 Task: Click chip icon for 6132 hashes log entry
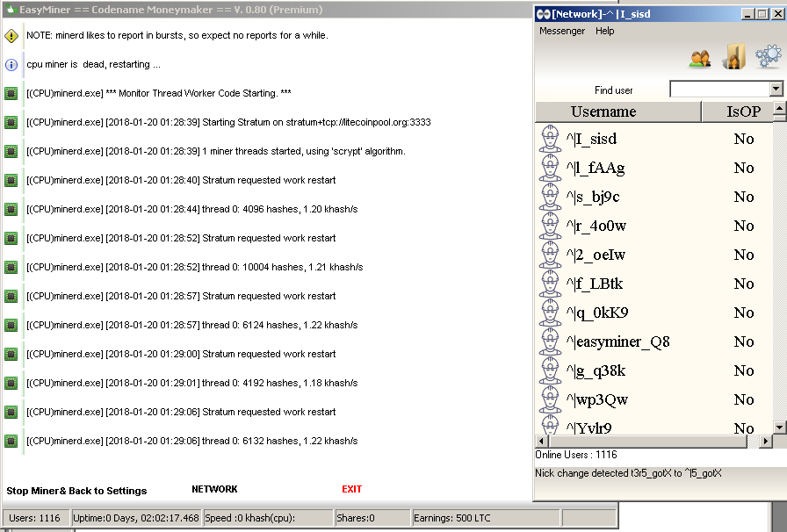(11, 442)
